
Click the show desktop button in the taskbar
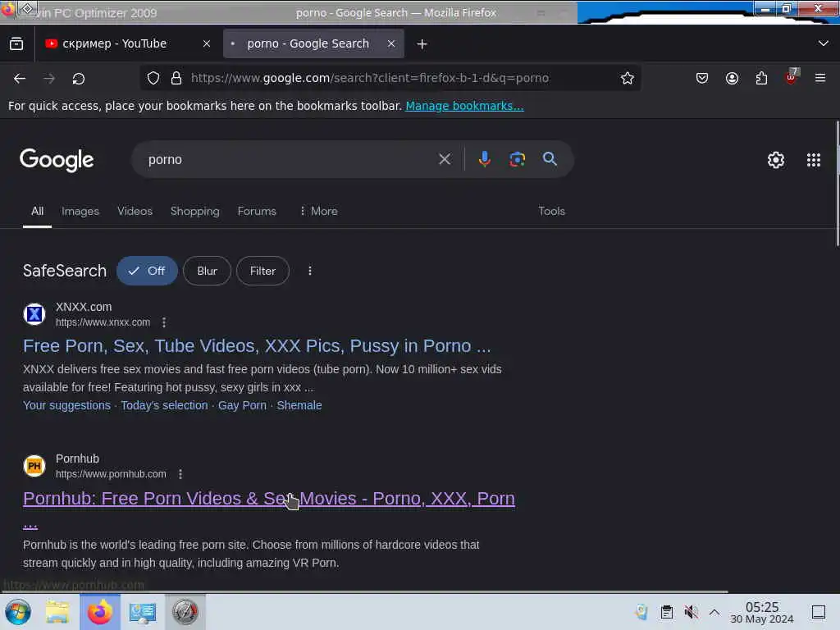[819, 612]
